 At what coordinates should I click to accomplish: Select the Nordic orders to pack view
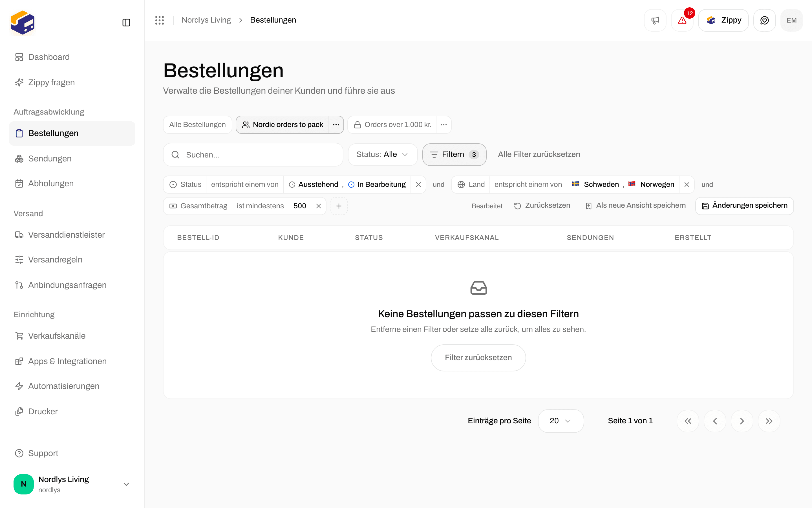coord(283,125)
